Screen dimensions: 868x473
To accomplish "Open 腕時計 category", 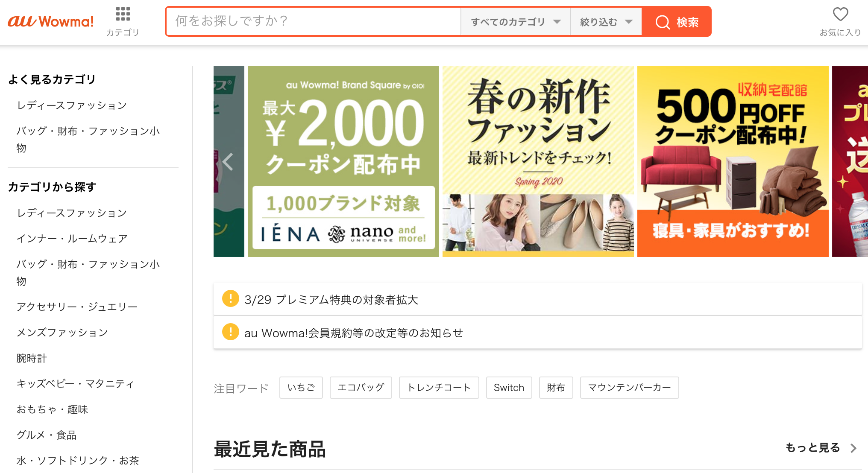I will pos(32,358).
